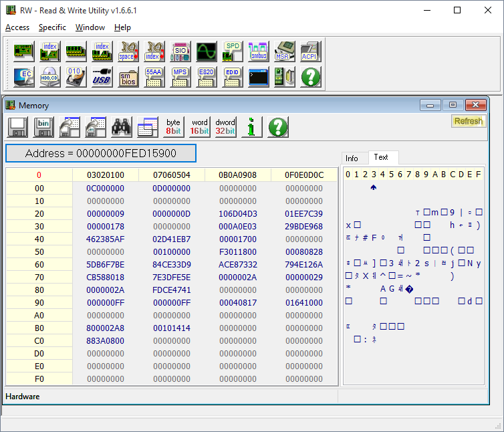Viewport: 504px width, 432px height.
Task: Expand the Window menu
Action: pos(90,27)
